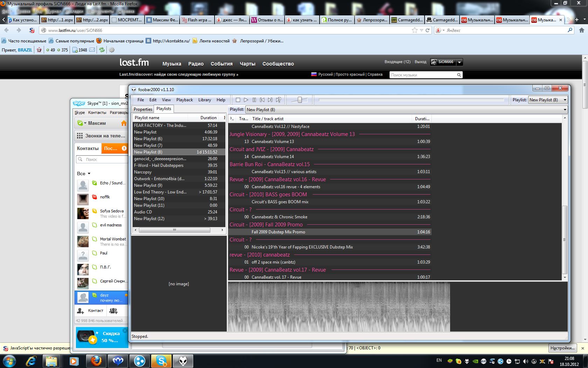Viewport: 588px width, 368px height.
Task: Play a random track in foobar2000
Action: point(279,100)
